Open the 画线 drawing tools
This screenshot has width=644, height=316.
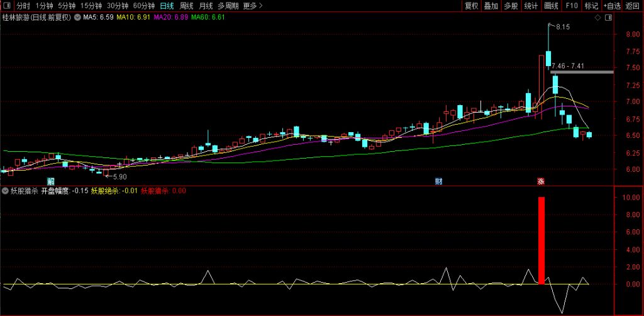[x=552, y=6]
